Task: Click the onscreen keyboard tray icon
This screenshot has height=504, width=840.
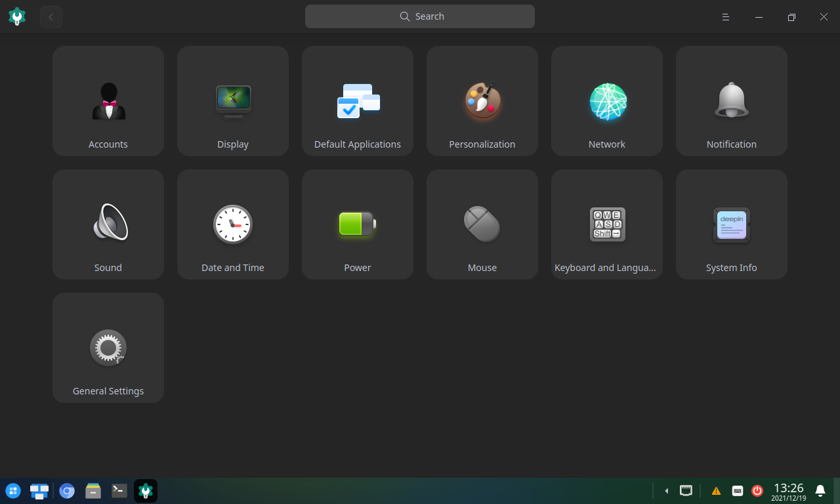Action: [737, 491]
